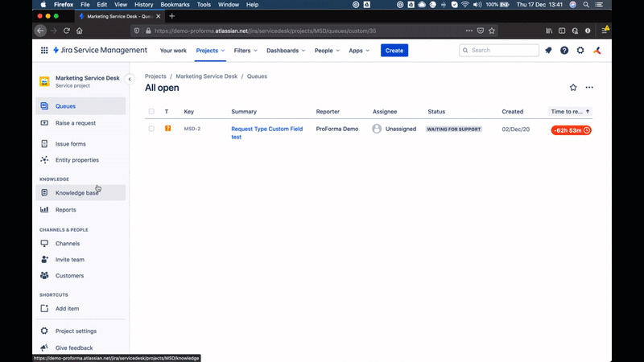Click the Search field
Screen dimensions: 644x362
[499, 50]
